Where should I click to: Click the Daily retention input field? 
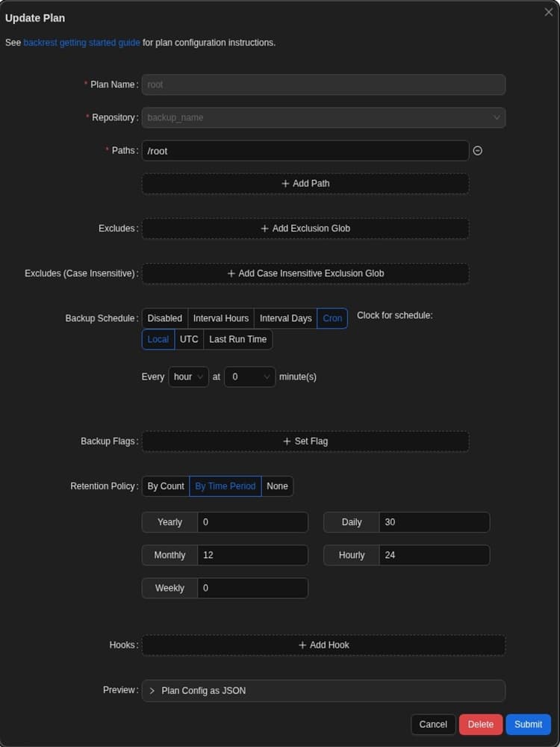[434, 522]
